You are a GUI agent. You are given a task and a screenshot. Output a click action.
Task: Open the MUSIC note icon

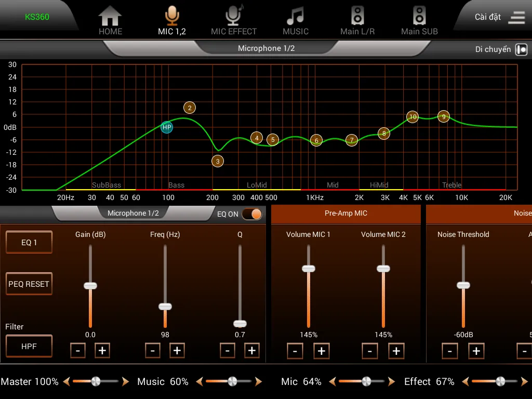[295, 17]
